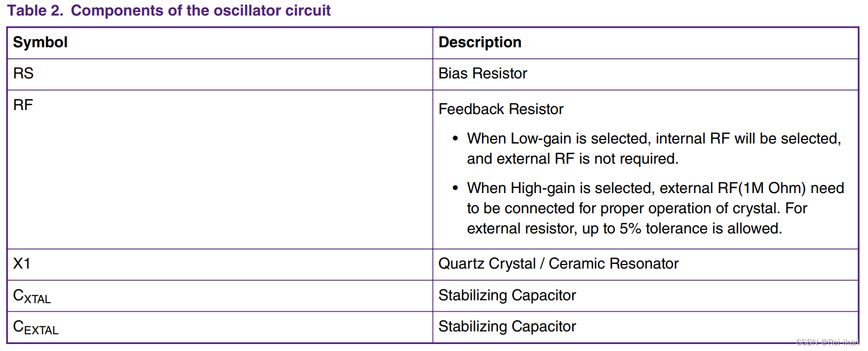The height and width of the screenshot is (351, 868).
Task: Click the "Bias Resistor" description text
Action: (x=483, y=74)
